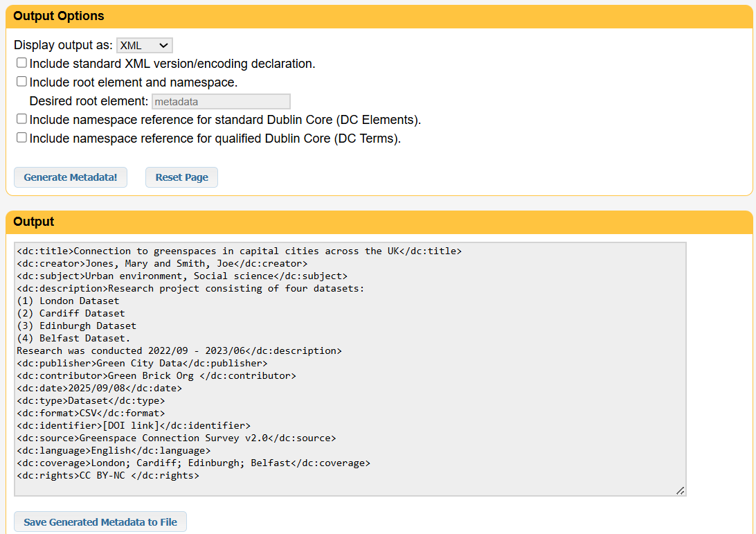Viewport: 756px width, 534px height.
Task: Place cursor on the dc:rights CC BY-NC line
Action: click(107, 476)
